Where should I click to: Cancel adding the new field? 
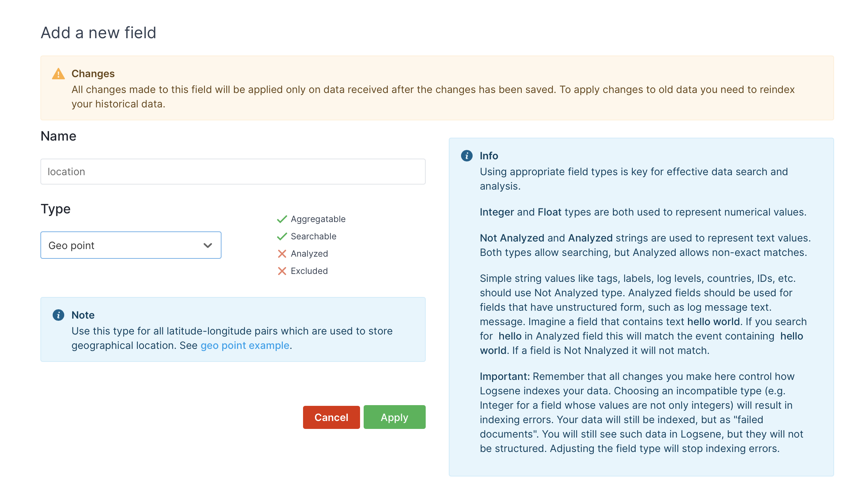[331, 417]
